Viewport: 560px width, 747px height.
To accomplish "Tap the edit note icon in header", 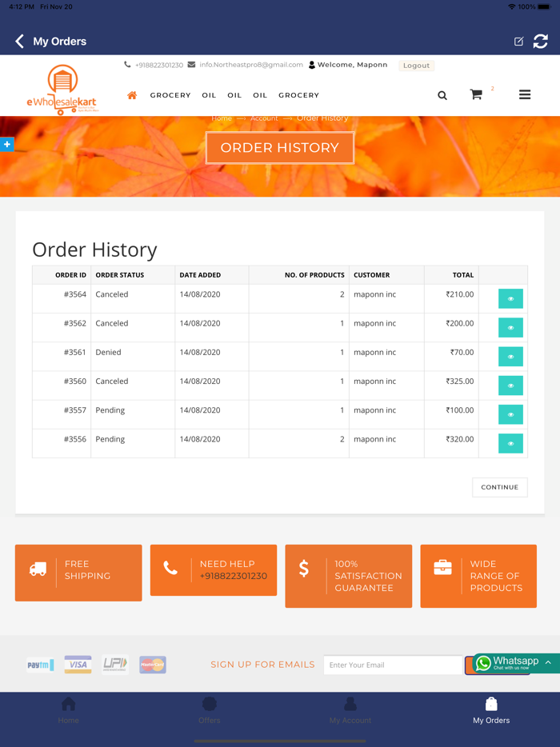I will [x=518, y=42].
